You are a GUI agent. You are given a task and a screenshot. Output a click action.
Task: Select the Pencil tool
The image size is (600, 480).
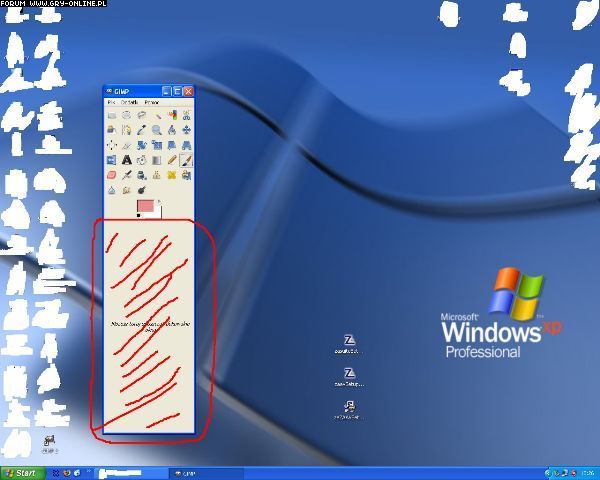172,160
